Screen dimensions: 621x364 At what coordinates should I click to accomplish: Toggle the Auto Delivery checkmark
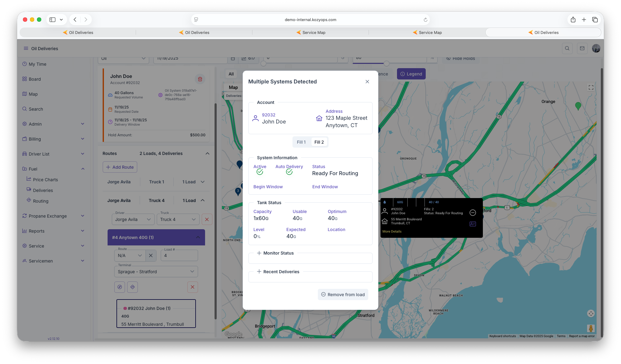(x=289, y=172)
